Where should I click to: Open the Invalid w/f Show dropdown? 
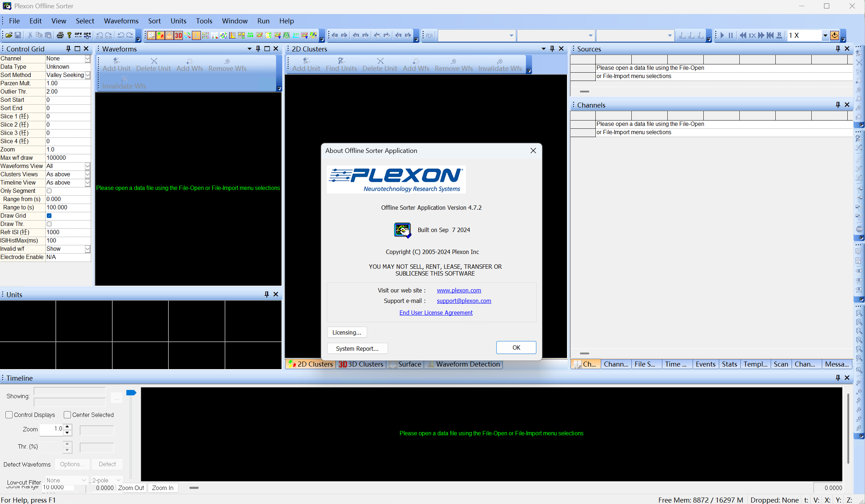click(x=87, y=249)
